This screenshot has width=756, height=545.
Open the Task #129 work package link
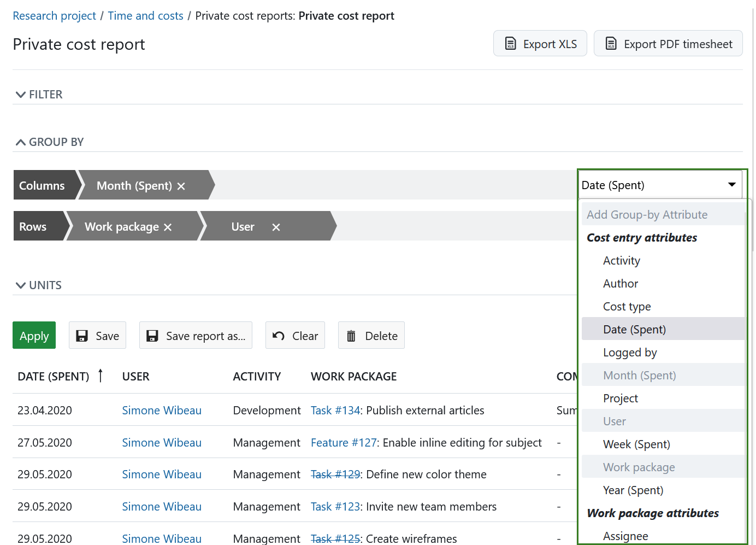(335, 474)
